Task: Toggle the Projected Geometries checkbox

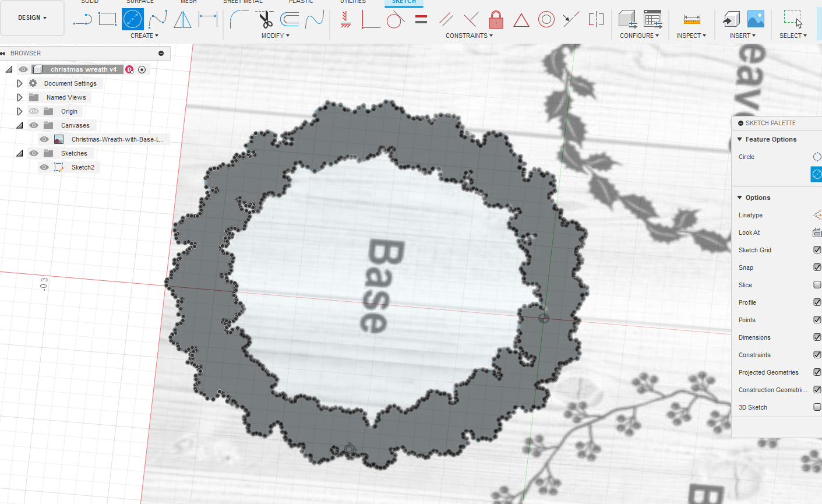Action: coord(817,372)
